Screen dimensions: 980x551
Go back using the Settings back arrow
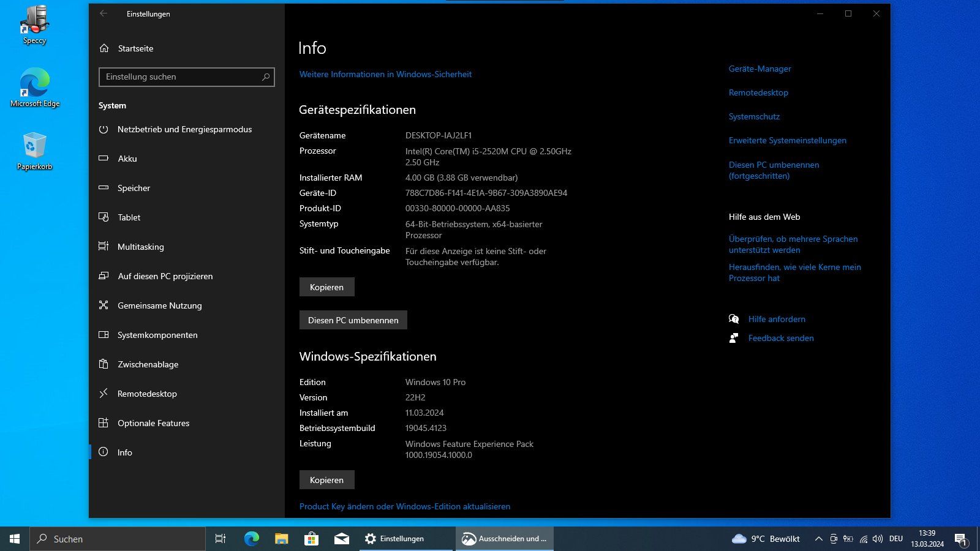point(104,13)
